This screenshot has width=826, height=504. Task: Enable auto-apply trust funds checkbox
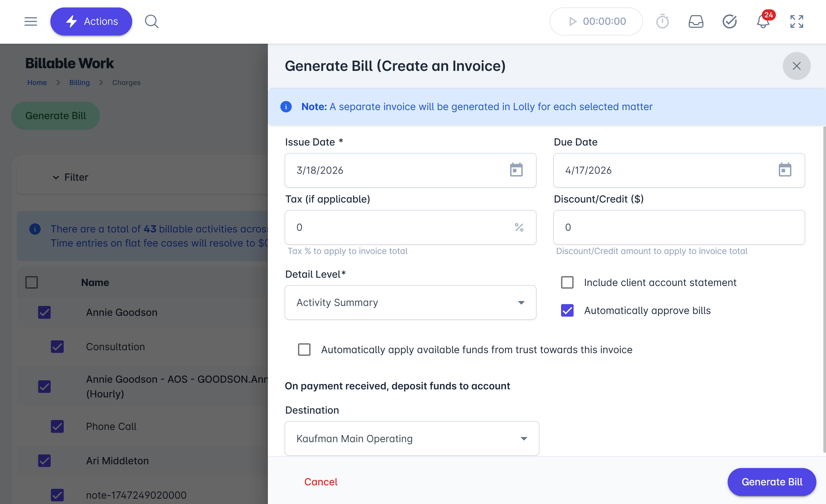[304, 349]
